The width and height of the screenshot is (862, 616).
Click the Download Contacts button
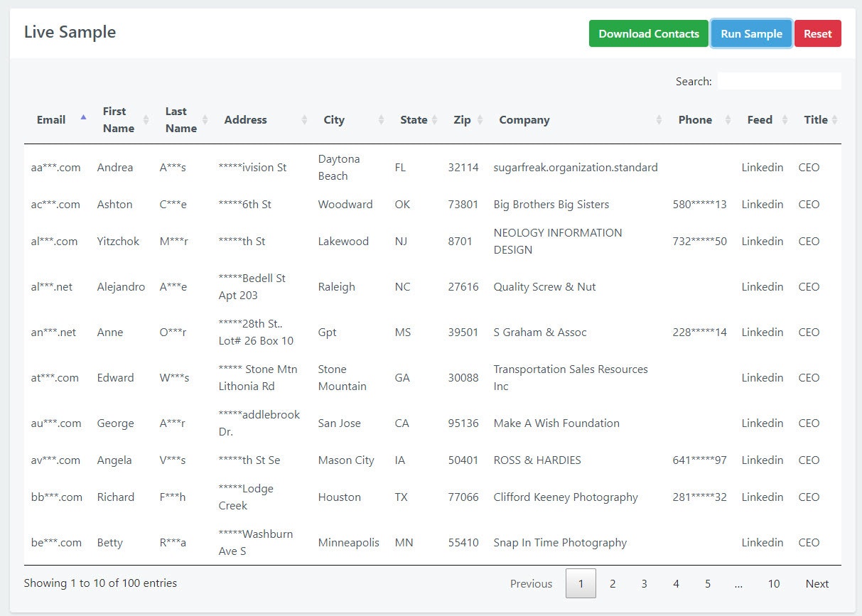click(x=647, y=33)
